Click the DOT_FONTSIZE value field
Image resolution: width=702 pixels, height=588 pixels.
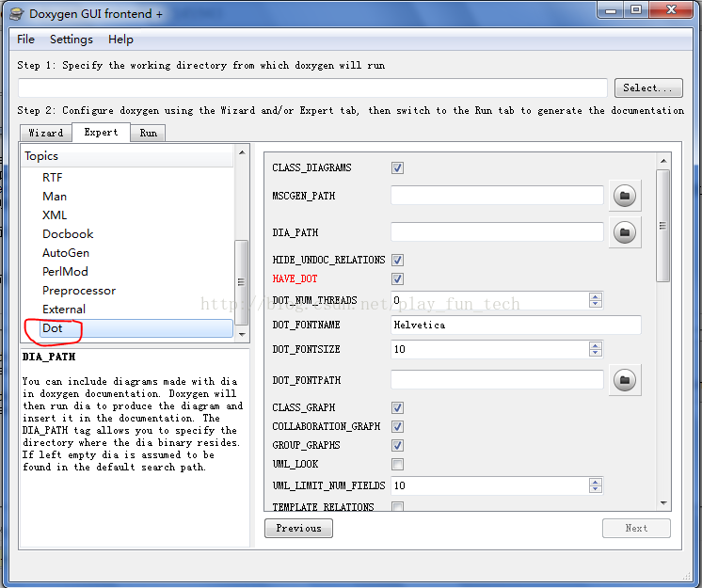pos(490,349)
